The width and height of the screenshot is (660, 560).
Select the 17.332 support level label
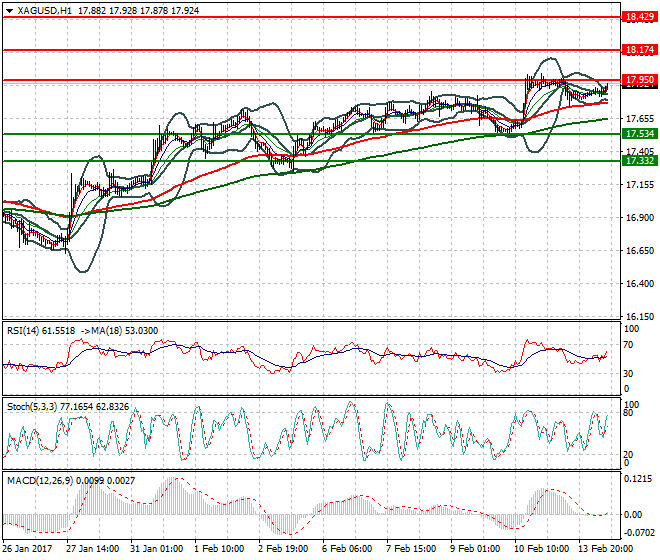click(x=640, y=160)
